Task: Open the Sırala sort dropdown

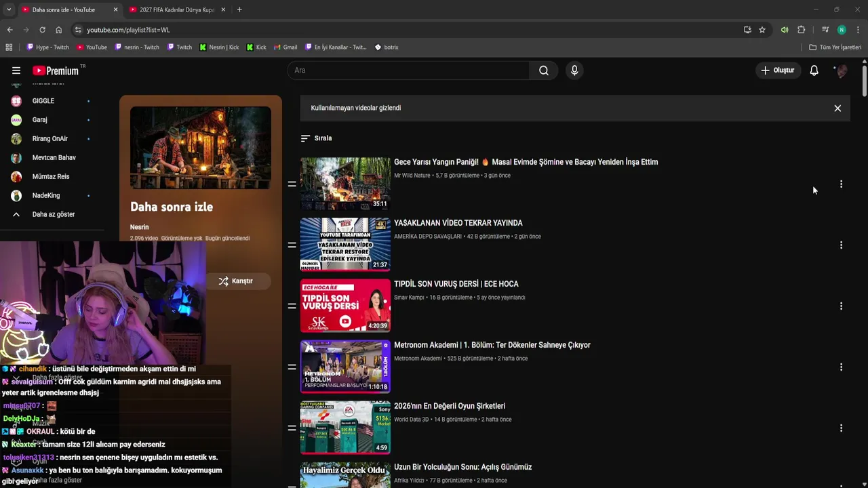Action: coord(316,138)
